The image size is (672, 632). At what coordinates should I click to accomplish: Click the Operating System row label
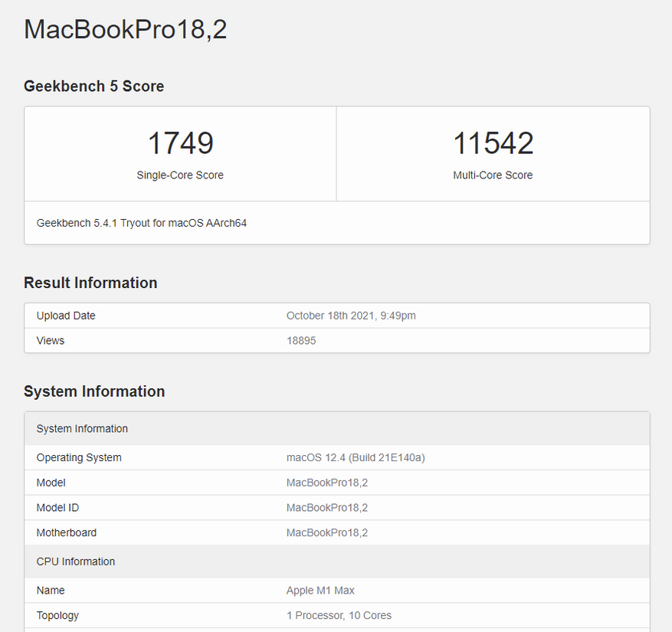coord(79,457)
